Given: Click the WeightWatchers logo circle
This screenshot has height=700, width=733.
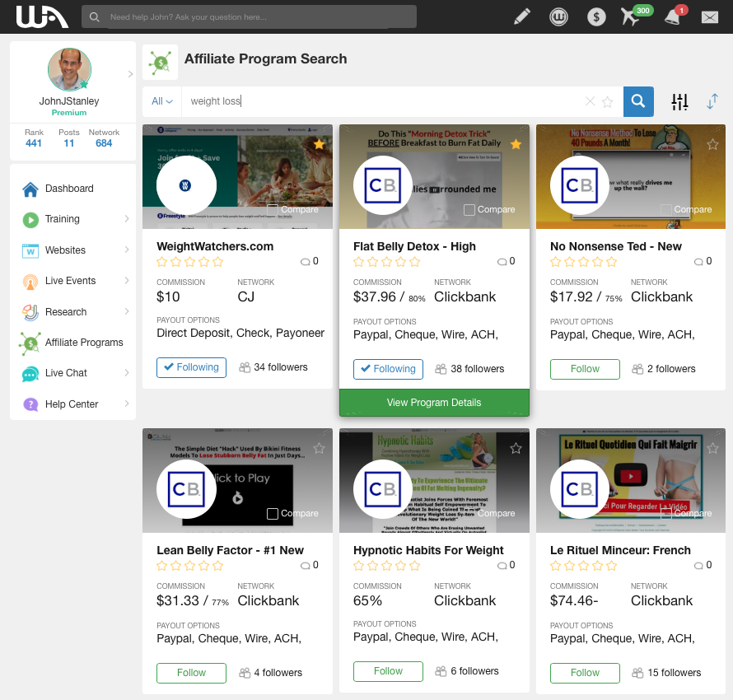Looking at the screenshot, I should pyautogui.click(x=186, y=185).
